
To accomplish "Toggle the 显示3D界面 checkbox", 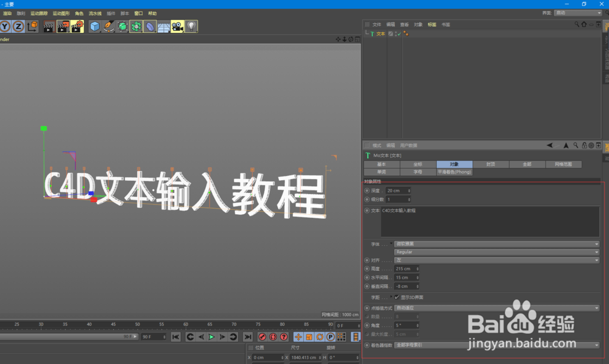I will coord(398,297).
